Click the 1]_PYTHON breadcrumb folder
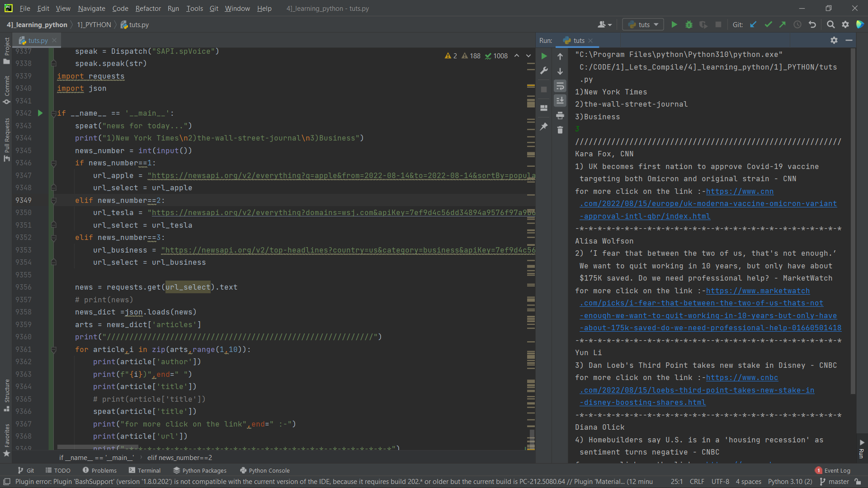This screenshot has width=868, height=488. click(94, 25)
